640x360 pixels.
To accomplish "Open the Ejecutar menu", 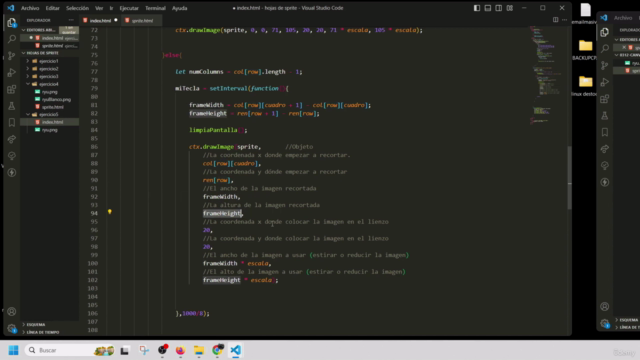I will pyautogui.click(x=129, y=8).
